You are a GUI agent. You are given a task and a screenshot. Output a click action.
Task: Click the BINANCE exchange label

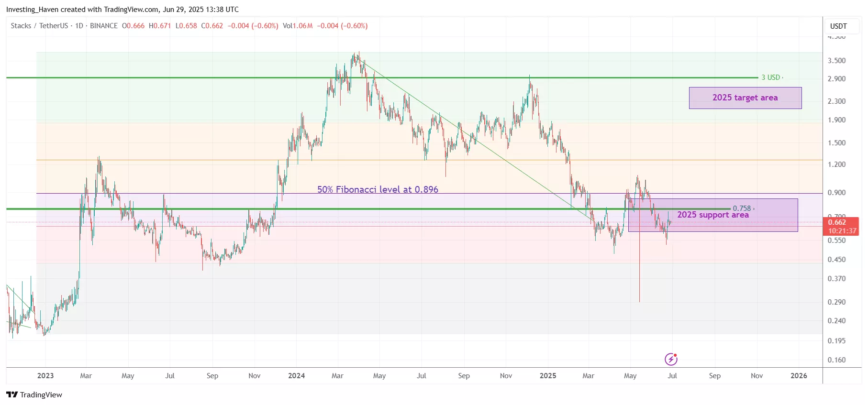click(x=104, y=26)
